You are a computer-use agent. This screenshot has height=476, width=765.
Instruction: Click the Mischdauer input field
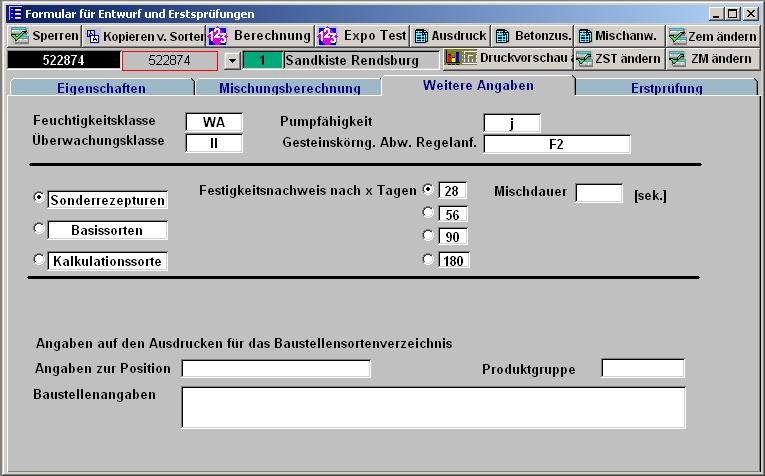pos(599,193)
